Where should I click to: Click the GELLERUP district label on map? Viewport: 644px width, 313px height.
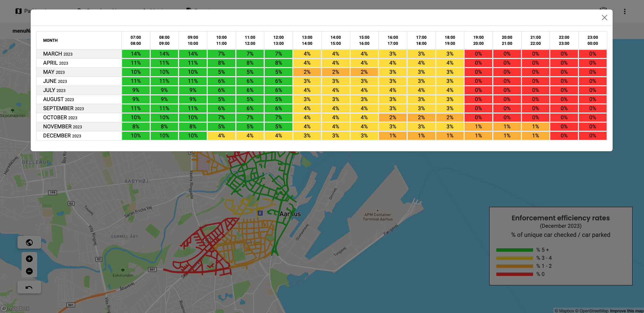36,162
